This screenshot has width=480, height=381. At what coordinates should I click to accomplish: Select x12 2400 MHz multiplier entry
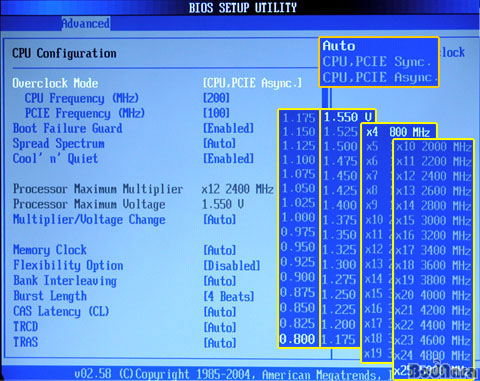pyautogui.click(x=433, y=176)
